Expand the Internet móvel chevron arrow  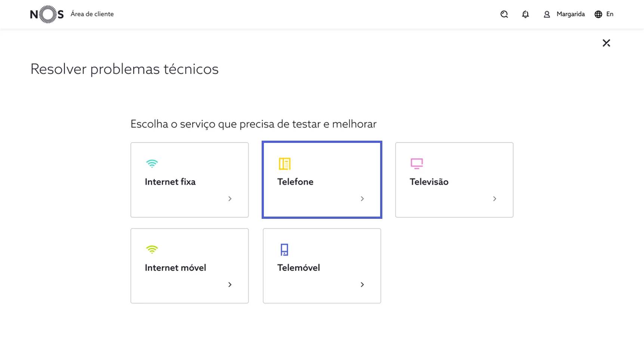click(x=230, y=285)
